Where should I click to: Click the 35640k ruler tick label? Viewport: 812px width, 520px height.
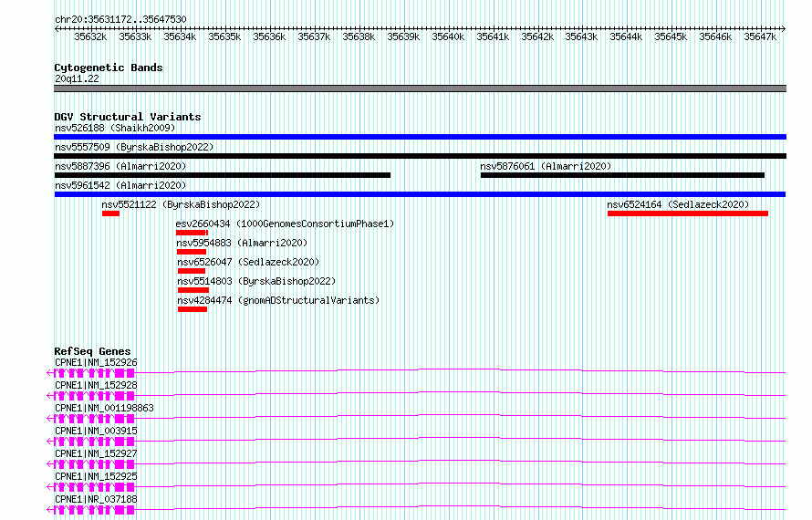pyautogui.click(x=448, y=36)
